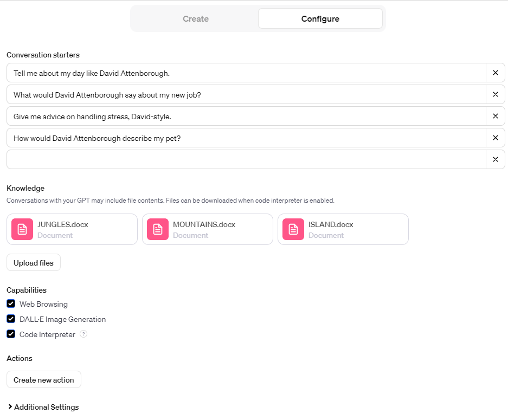Uncheck the Code Interpreter checkbox
The image size is (508, 420).
[11, 334]
